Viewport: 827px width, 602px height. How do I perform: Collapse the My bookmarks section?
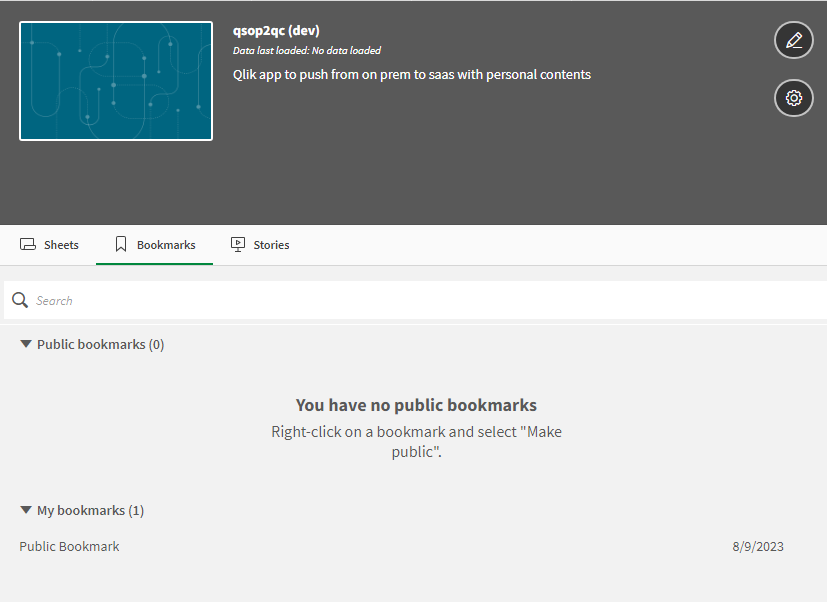25,510
